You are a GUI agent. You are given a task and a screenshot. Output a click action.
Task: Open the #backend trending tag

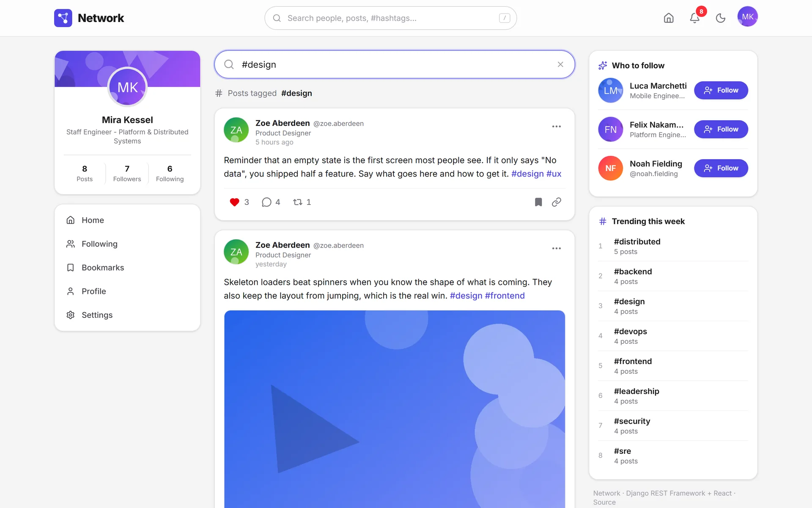673,276
